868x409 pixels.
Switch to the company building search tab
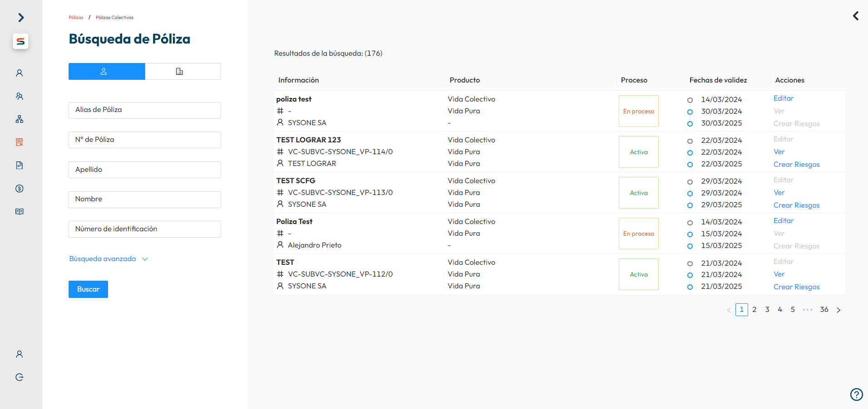183,71
